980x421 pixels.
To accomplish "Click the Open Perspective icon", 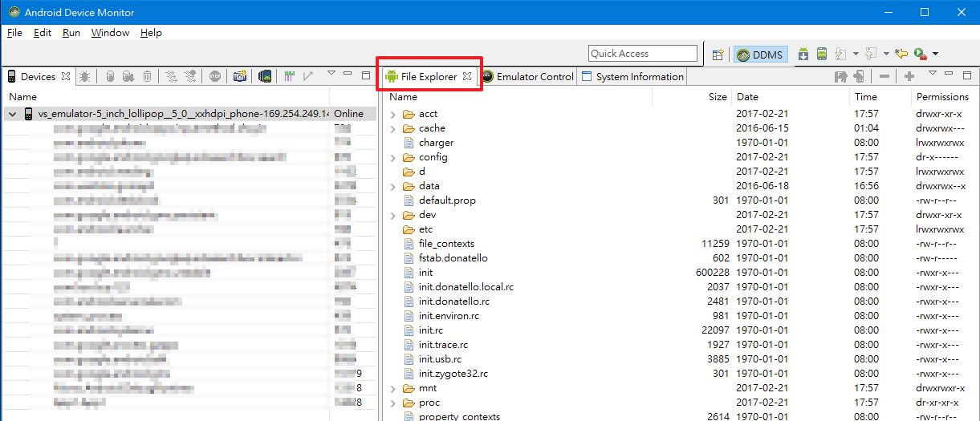I will point(718,54).
